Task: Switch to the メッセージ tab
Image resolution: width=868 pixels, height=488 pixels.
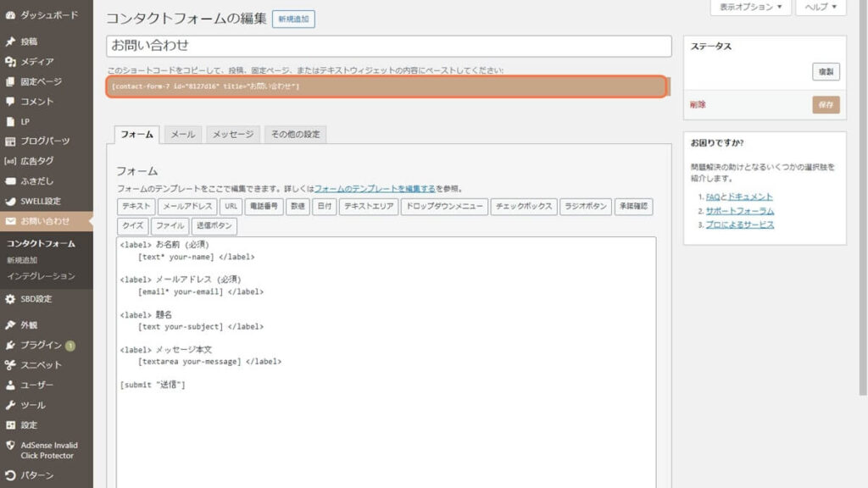Action: [232, 135]
